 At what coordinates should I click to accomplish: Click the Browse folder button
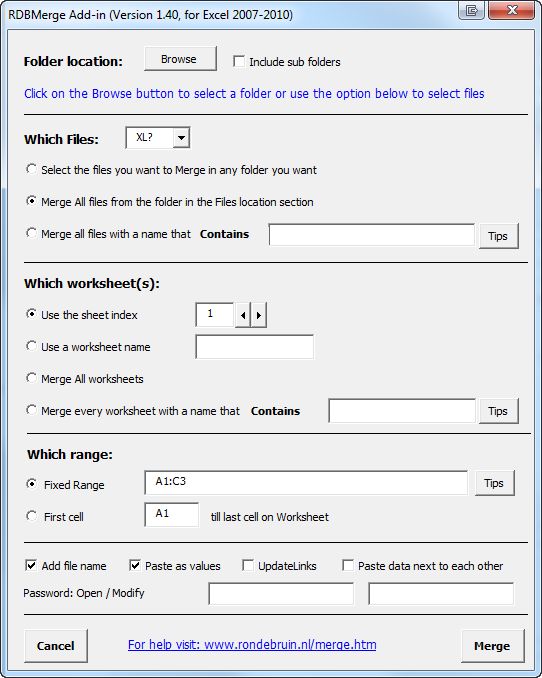[x=180, y=59]
